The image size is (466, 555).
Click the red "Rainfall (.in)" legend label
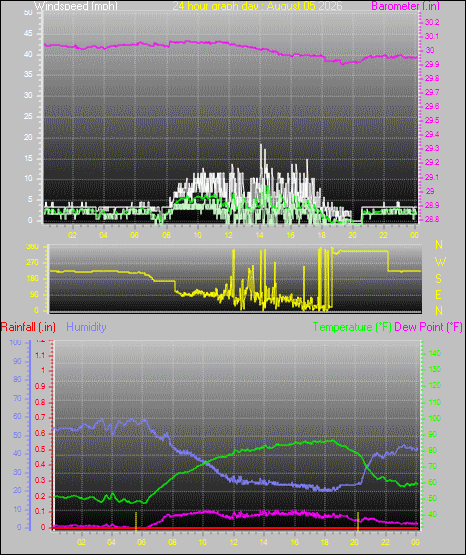28,327
